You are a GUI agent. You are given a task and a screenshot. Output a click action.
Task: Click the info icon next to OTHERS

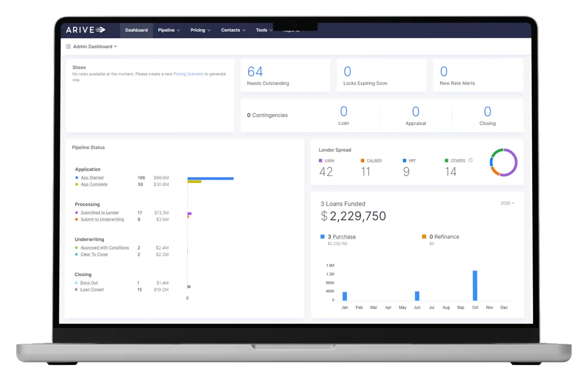tap(470, 160)
